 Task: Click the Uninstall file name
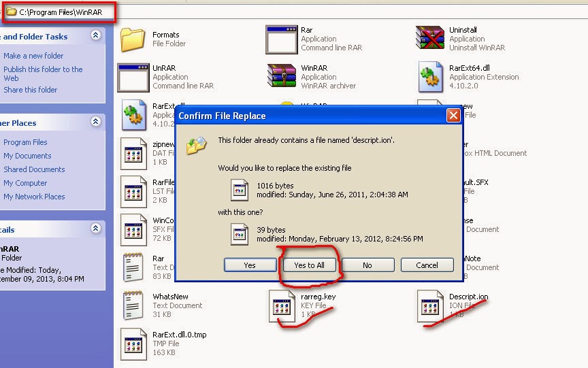tap(463, 30)
